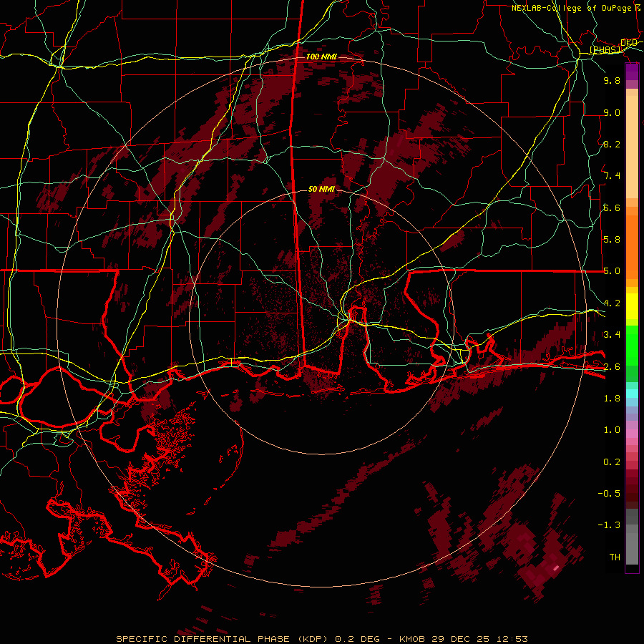
Task: Click the 5.0 value on the color scale
Action: click(612, 271)
